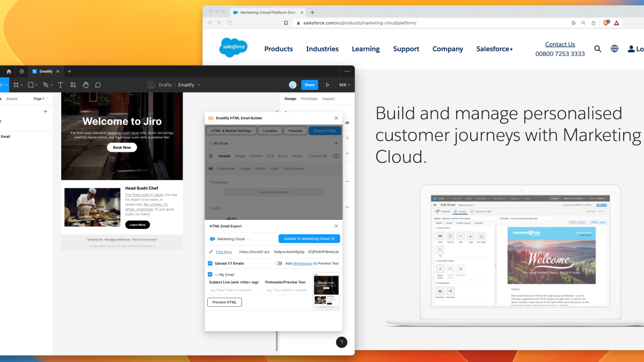Open the book library icon in Emailify
The image size is (644, 362).
click(x=336, y=156)
